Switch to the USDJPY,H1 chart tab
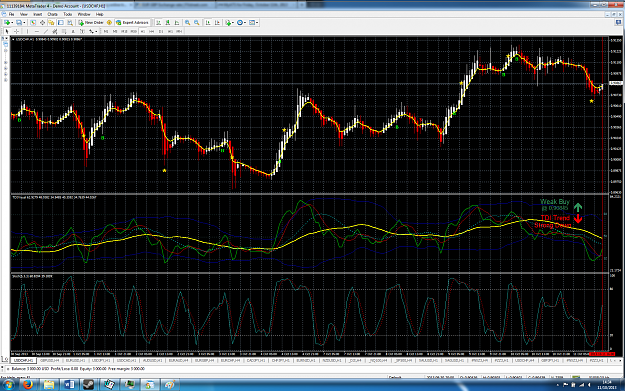Viewport: 625px width, 391px height. (x=101, y=360)
